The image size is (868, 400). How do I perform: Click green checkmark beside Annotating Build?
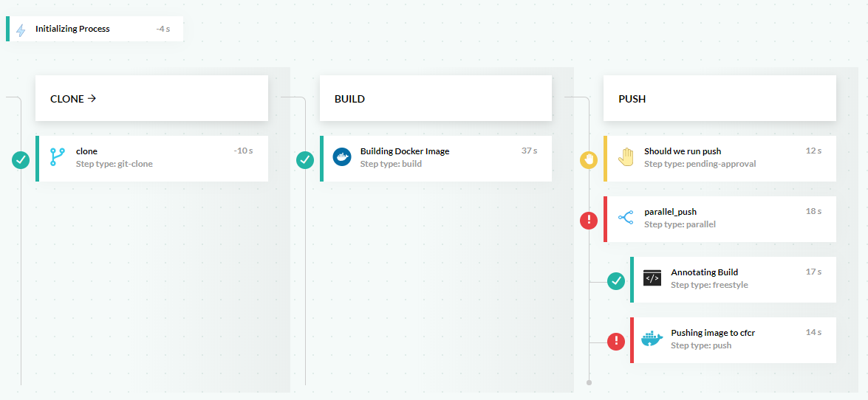tap(615, 280)
